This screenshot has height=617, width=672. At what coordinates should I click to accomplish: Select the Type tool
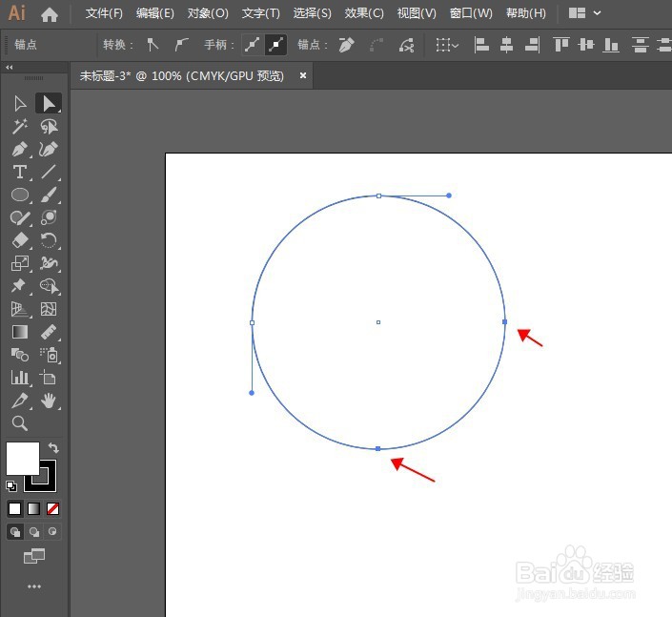20,172
